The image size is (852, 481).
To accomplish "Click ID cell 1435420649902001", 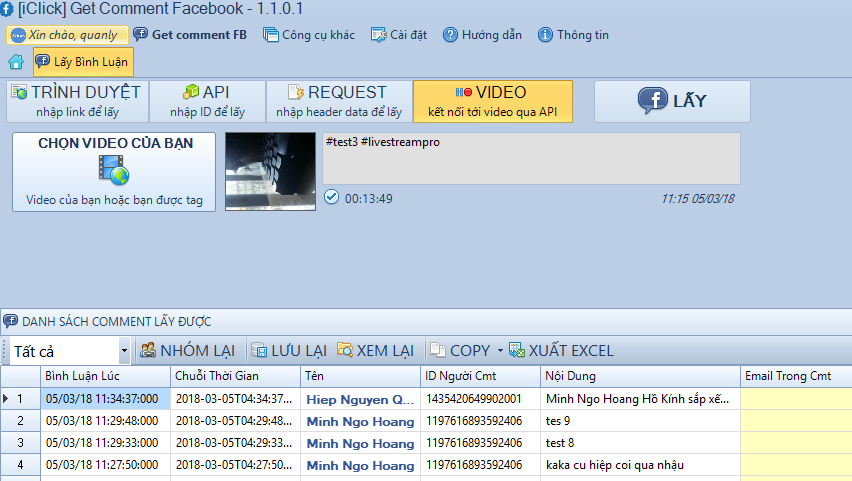I will [480, 399].
